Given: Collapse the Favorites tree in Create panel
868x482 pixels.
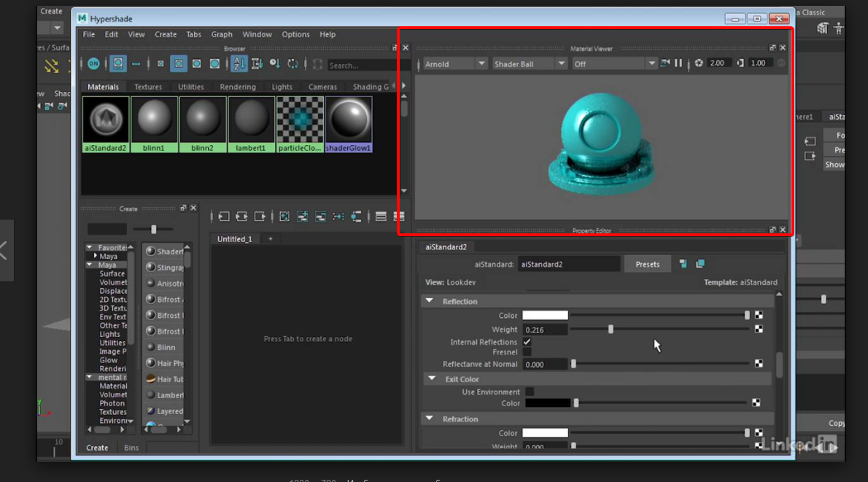Looking at the screenshot, I should pyautogui.click(x=89, y=247).
